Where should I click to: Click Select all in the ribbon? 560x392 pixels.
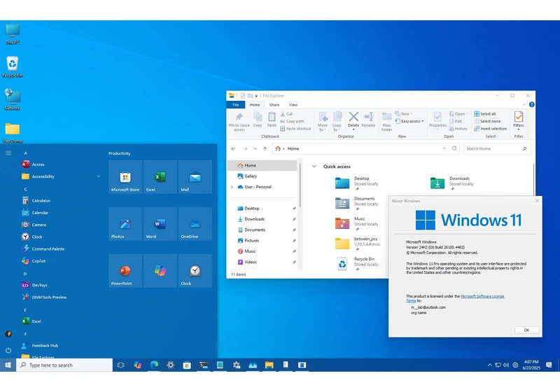tap(484, 114)
